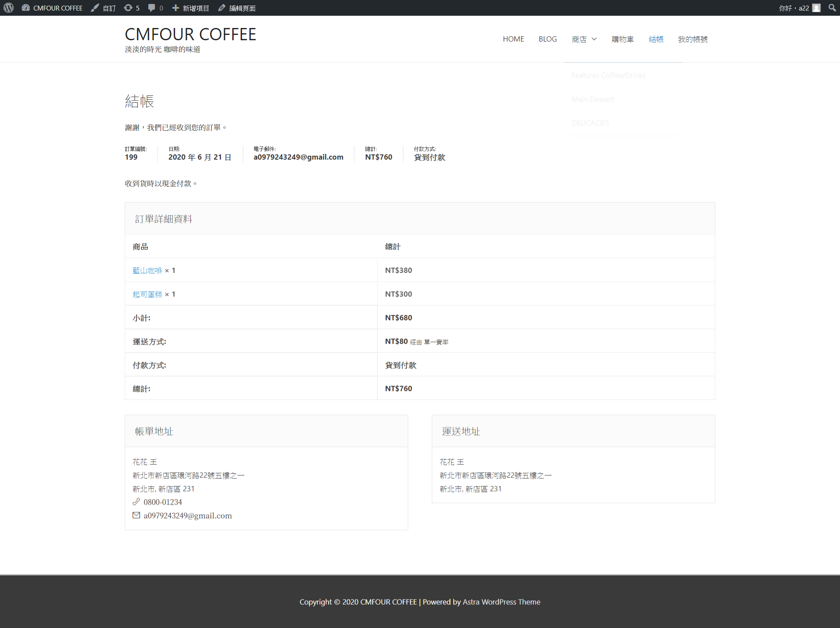
Task: Open the comments bubble icon
Action: click(152, 8)
